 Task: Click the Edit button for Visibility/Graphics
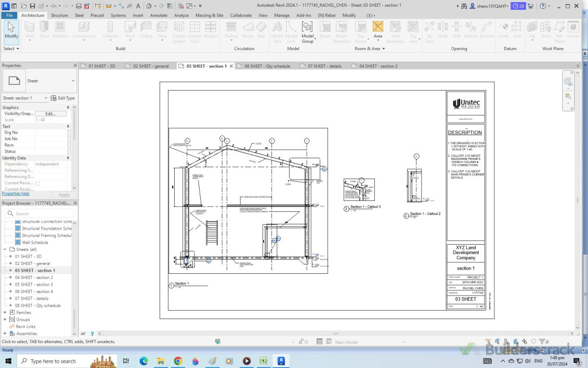tap(50, 113)
